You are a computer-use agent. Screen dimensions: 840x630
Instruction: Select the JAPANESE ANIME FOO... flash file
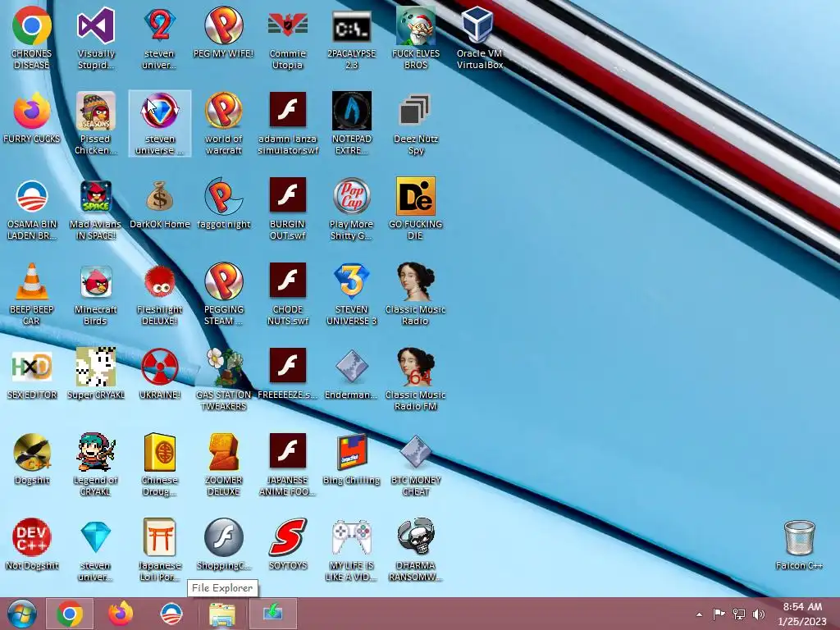(288, 465)
